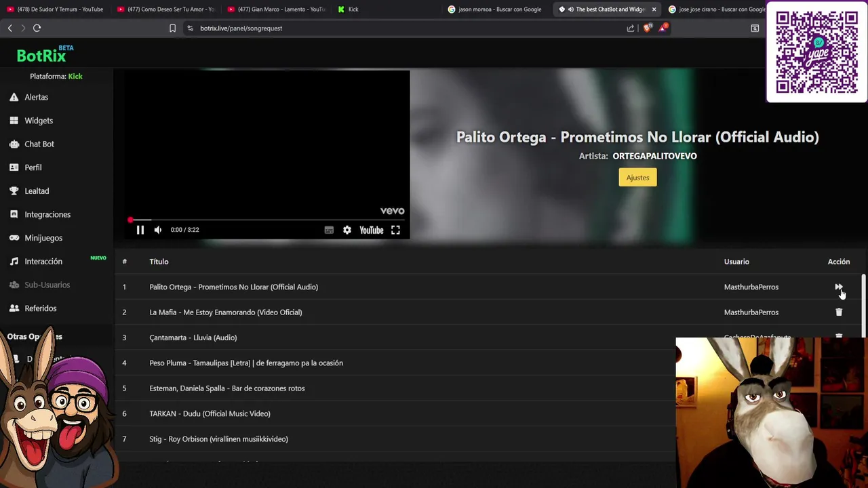868x488 pixels.
Task: View site information next to the URL
Action: coord(190,28)
